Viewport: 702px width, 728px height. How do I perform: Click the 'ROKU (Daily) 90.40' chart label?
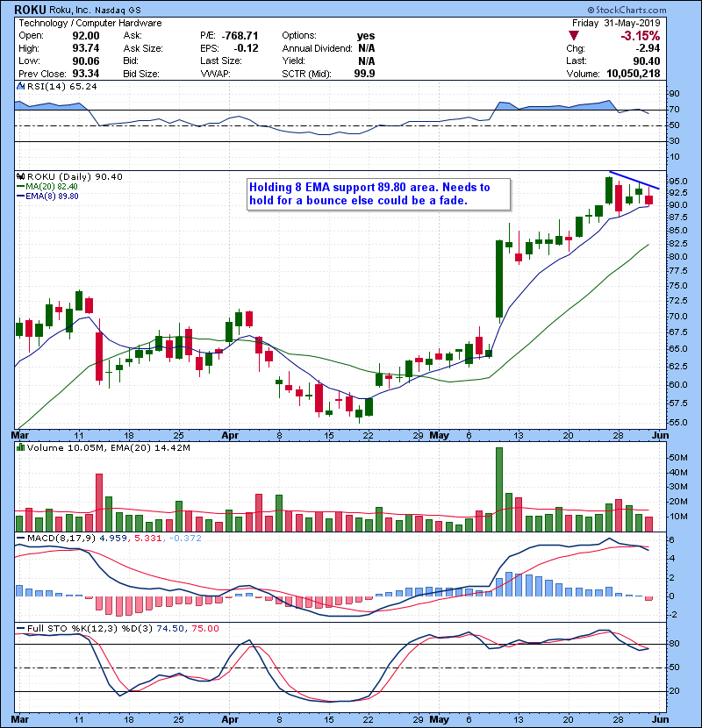click(75, 176)
